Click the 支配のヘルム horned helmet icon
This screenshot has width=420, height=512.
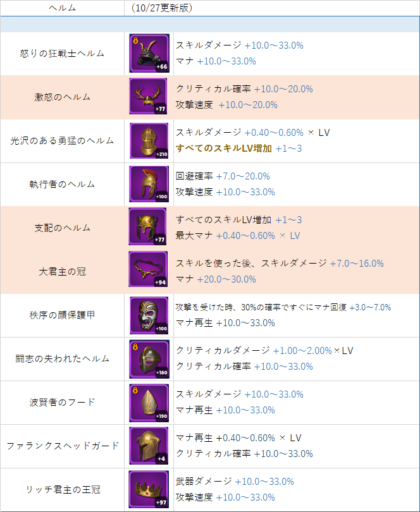coord(148,227)
